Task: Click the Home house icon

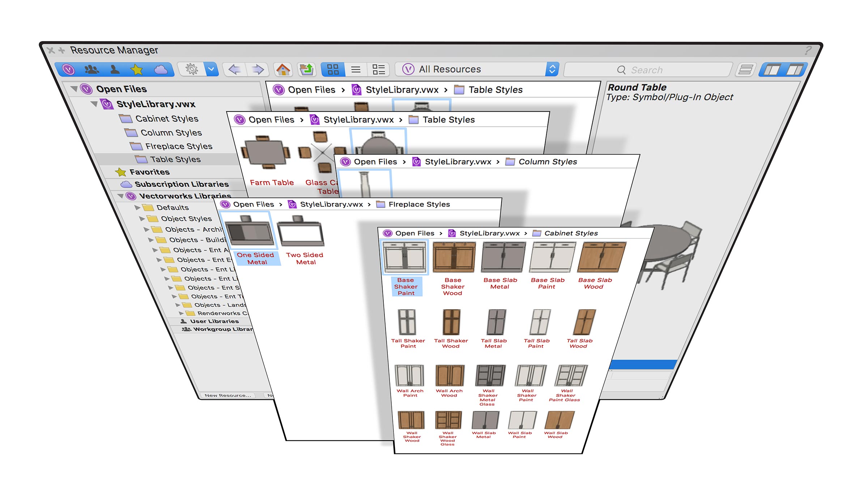Action: 283,69
